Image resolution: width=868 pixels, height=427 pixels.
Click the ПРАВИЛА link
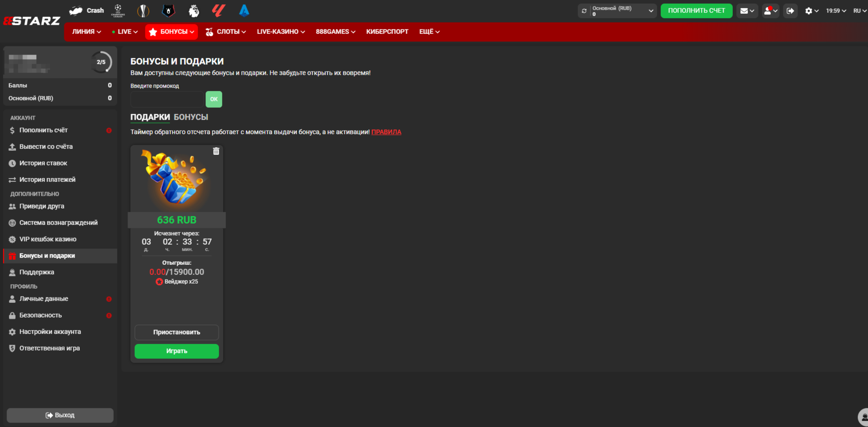pyautogui.click(x=386, y=132)
